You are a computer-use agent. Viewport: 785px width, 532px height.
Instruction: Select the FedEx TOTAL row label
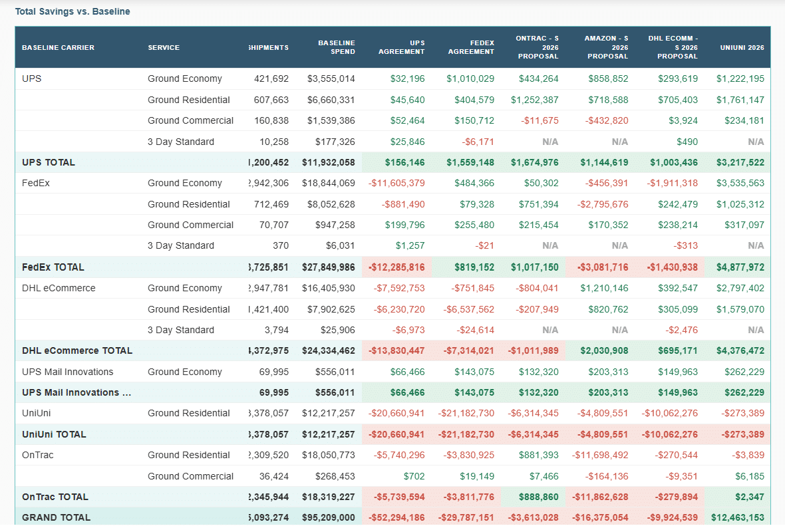[x=53, y=267]
